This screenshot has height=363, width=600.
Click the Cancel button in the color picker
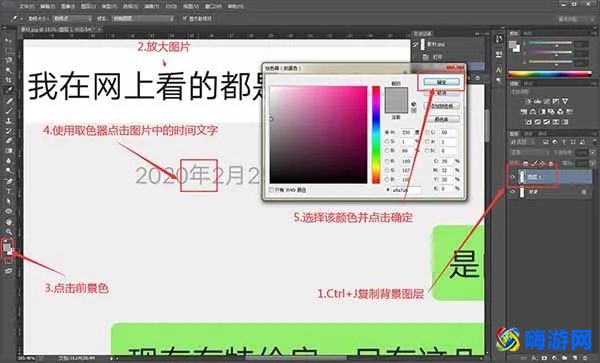(442, 93)
